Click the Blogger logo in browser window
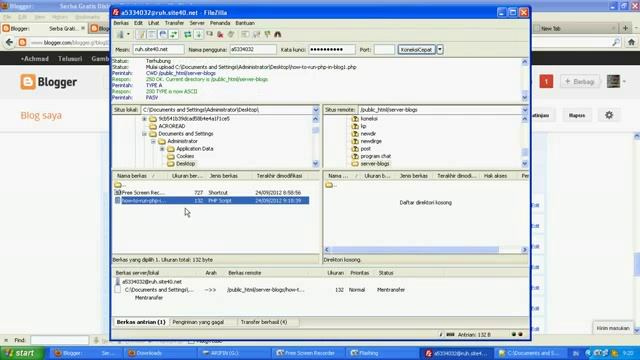640x360 pixels. pyautogui.click(x=49, y=82)
